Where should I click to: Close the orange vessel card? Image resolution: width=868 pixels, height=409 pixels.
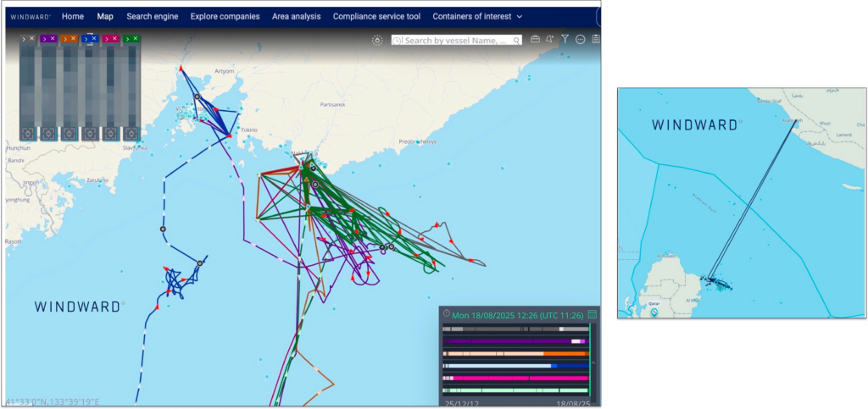[x=75, y=39]
